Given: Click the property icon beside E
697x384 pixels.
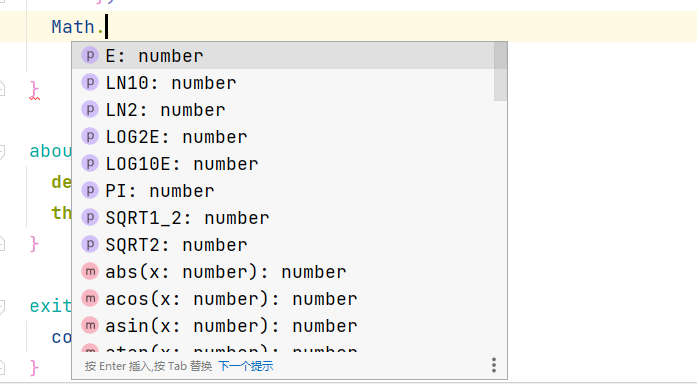Looking at the screenshot, I should [90, 55].
